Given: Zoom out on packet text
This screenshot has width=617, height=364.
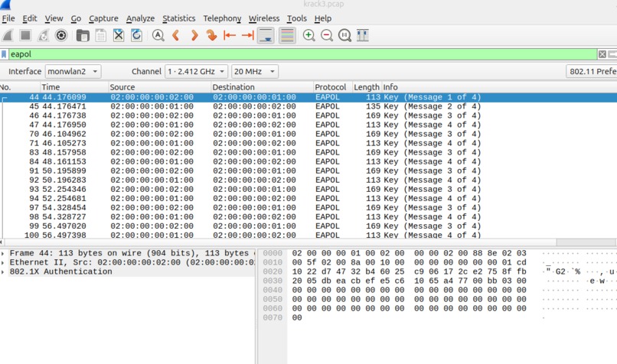Looking at the screenshot, I should (x=327, y=35).
